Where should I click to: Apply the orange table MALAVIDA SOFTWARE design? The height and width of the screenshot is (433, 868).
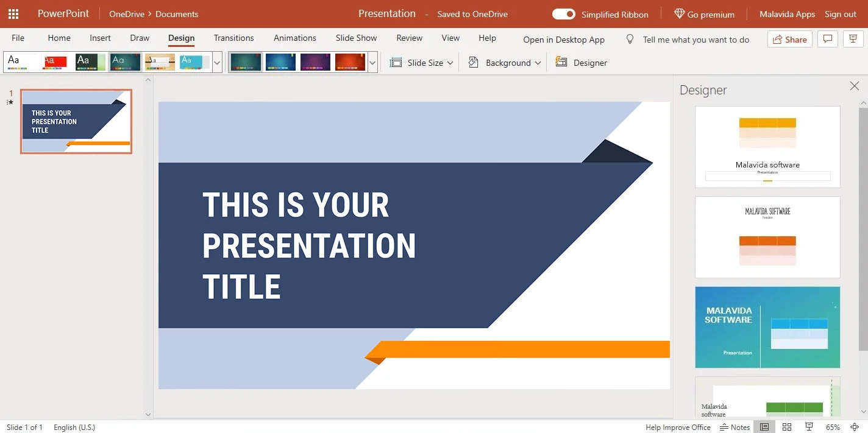pyautogui.click(x=767, y=237)
